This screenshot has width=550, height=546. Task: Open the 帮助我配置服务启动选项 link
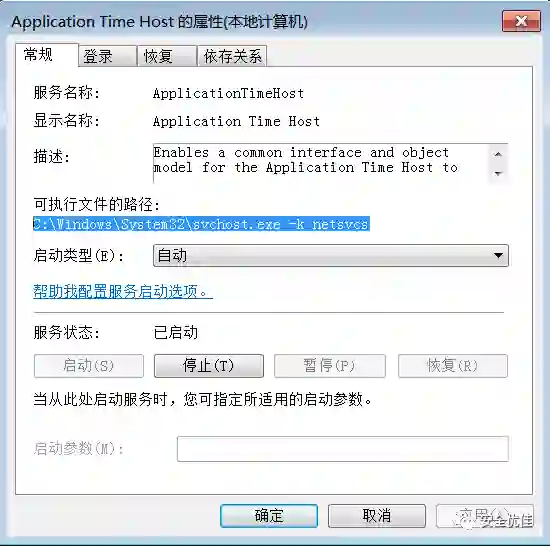[123, 291]
